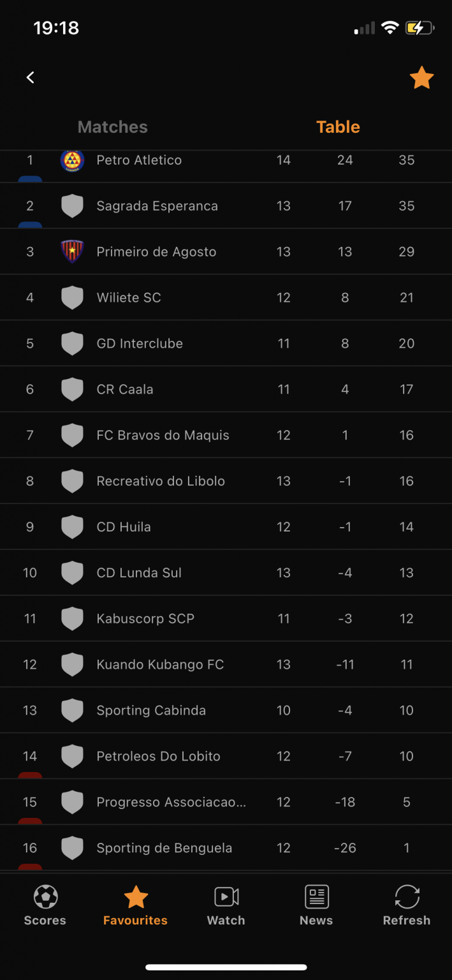Open the News newspaper icon

tap(316, 897)
